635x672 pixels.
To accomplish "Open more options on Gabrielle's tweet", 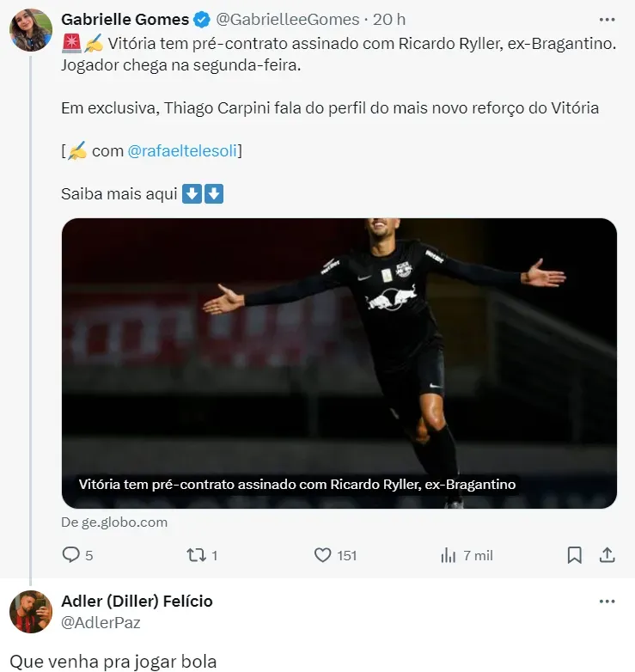I will (x=607, y=19).
